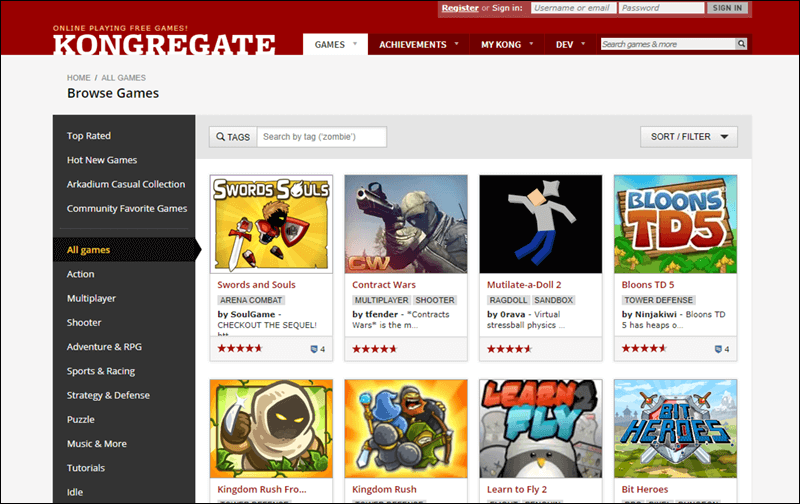Viewport: 800px width, 504px height.
Task: Click the Search by tag input box
Action: click(321, 137)
